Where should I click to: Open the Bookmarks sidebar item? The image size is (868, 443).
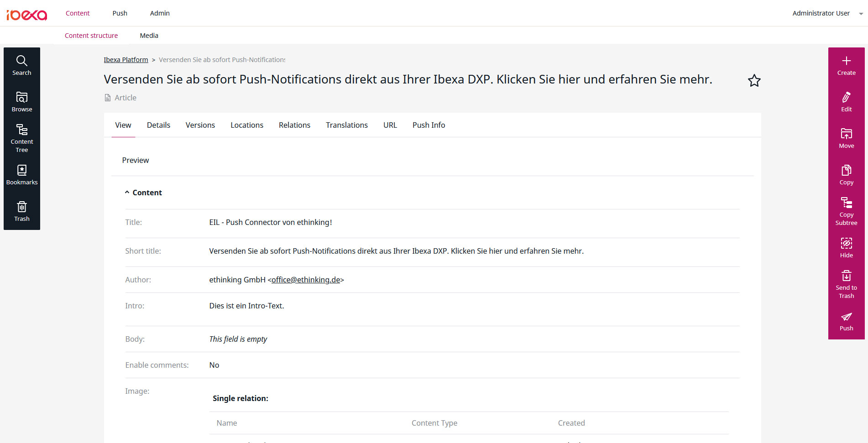(x=22, y=175)
